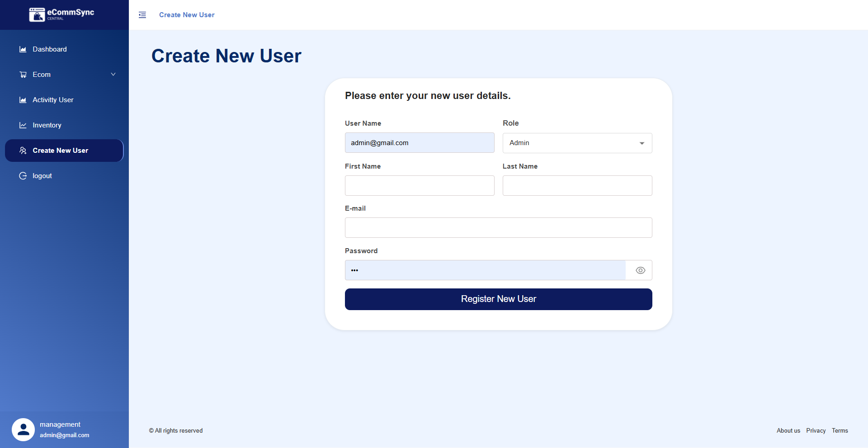
Task: Collapse the sidebar with the menu icon
Action: 142,15
